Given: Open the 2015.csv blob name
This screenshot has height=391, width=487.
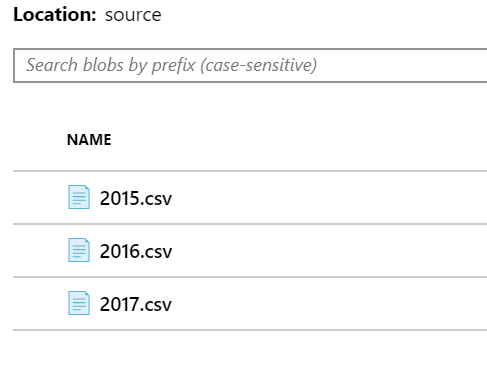Looking at the screenshot, I should pyautogui.click(x=136, y=198).
